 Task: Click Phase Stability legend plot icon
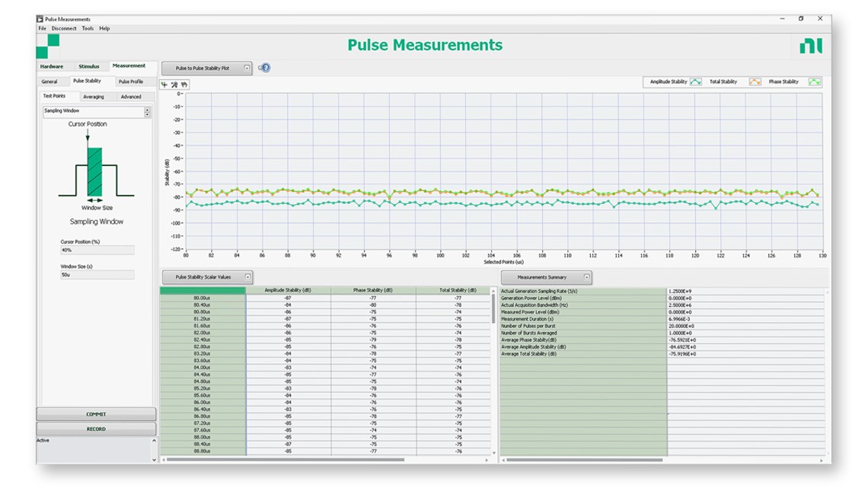(x=814, y=82)
